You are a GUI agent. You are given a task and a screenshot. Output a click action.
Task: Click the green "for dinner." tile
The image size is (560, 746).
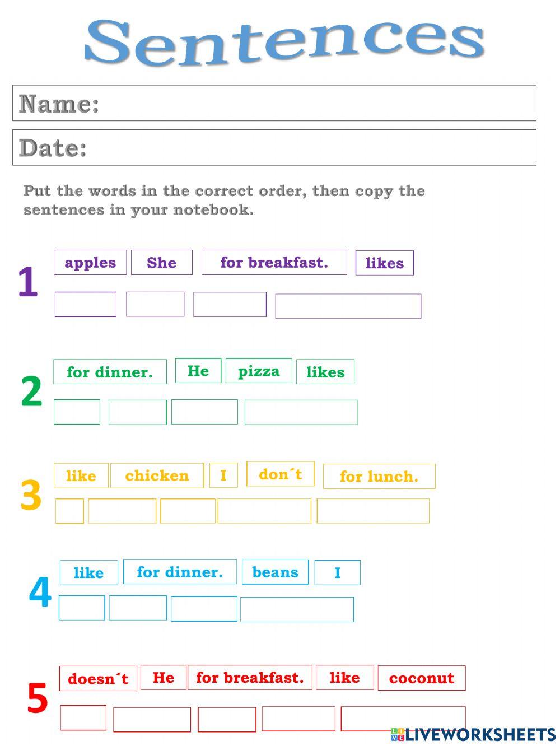tap(110, 372)
